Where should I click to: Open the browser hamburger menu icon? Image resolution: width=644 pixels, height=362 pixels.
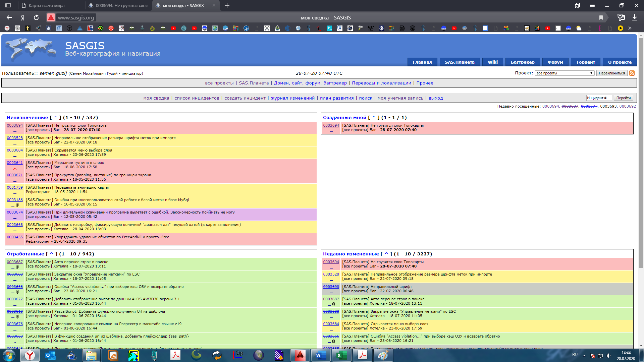pos(592,5)
